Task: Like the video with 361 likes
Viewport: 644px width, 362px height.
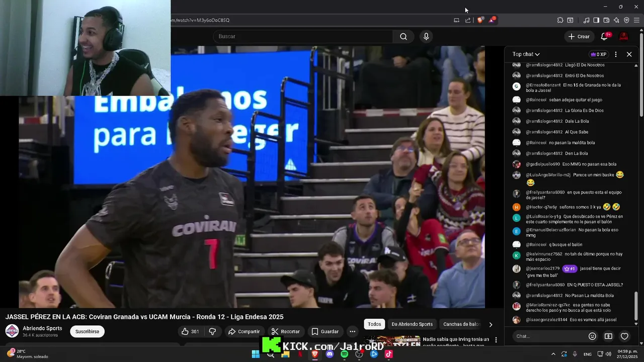Action: click(x=190, y=331)
